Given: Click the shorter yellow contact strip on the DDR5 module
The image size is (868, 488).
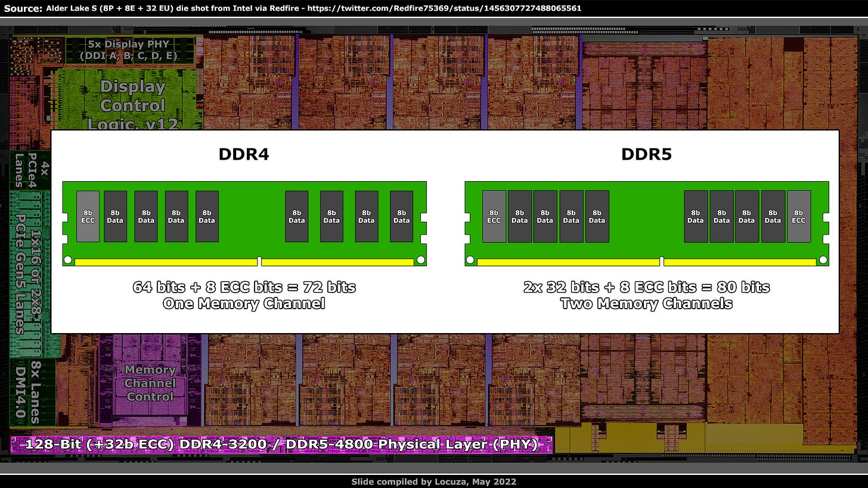Looking at the screenshot, I should tap(740, 262).
